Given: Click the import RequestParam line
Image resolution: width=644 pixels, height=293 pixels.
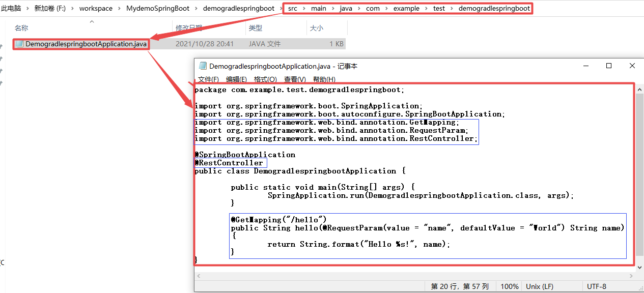Looking at the screenshot, I should coord(331,130).
